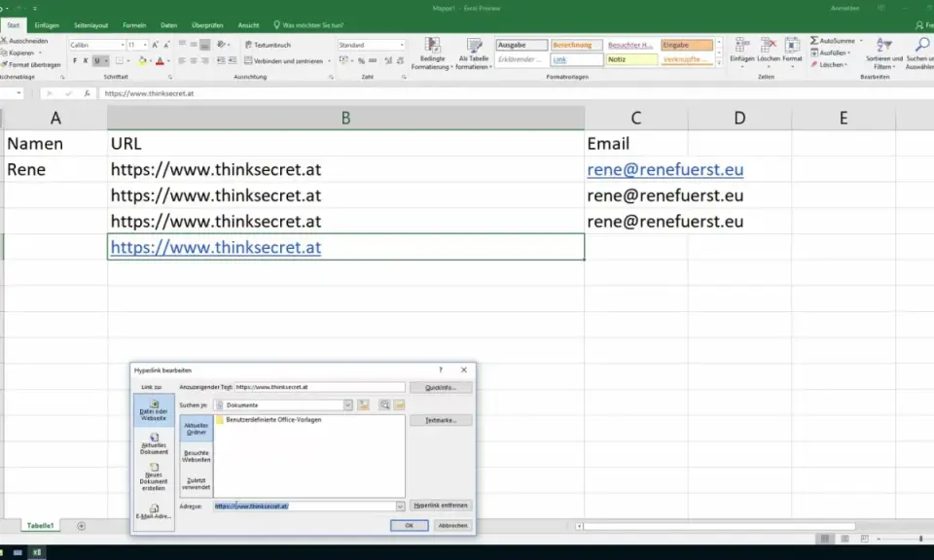
Task: Open the font size dropdown
Action: pos(145,45)
